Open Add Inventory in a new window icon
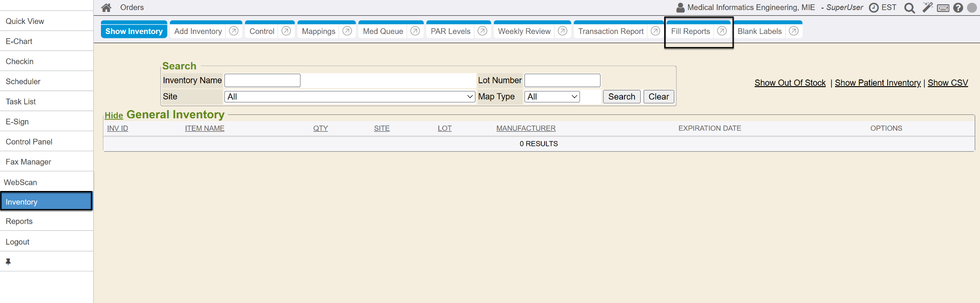The image size is (980, 303). (234, 31)
